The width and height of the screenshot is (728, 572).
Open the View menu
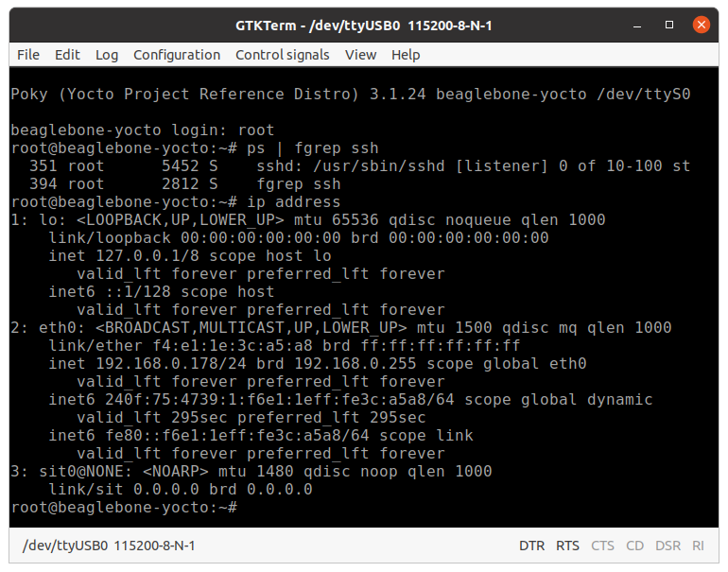click(x=360, y=55)
